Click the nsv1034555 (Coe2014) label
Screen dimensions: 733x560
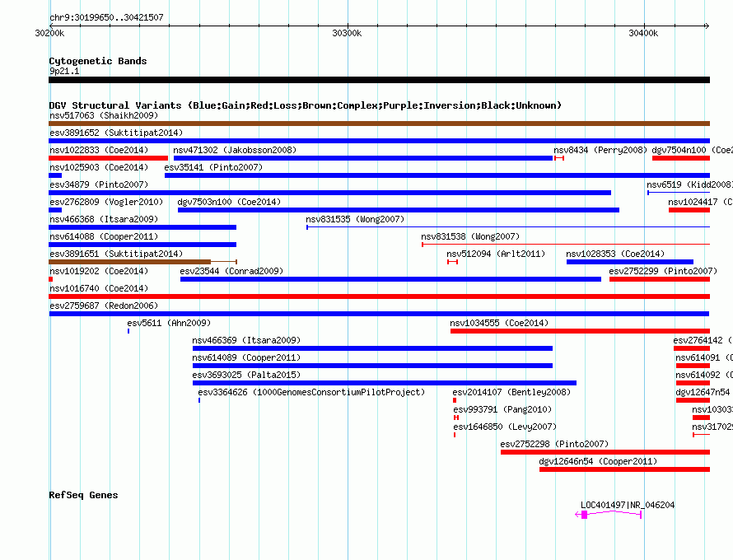pos(499,323)
